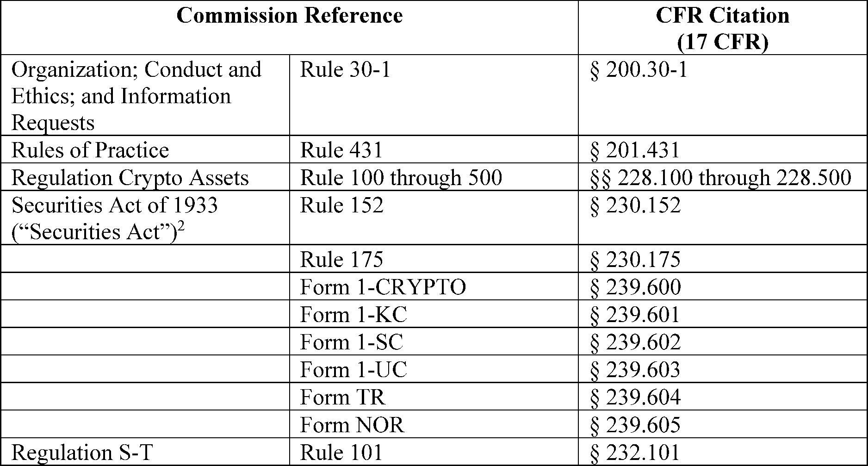Click the Rule 175 cell

click(434, 259)
